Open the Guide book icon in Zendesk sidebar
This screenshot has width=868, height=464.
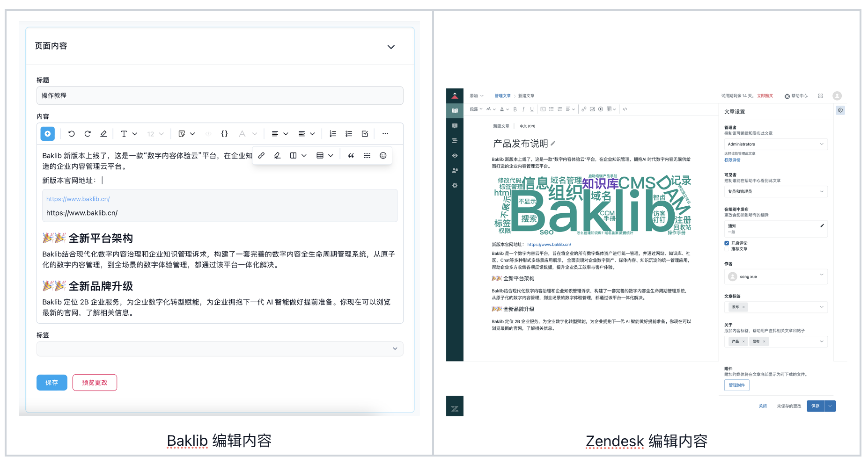click(x=455, y=111)
